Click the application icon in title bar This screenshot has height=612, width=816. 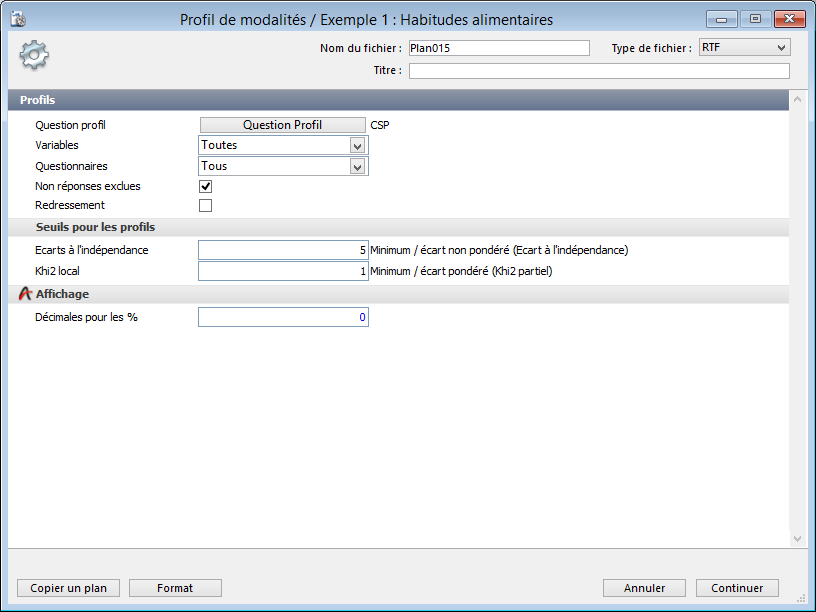tap(18, 19)
